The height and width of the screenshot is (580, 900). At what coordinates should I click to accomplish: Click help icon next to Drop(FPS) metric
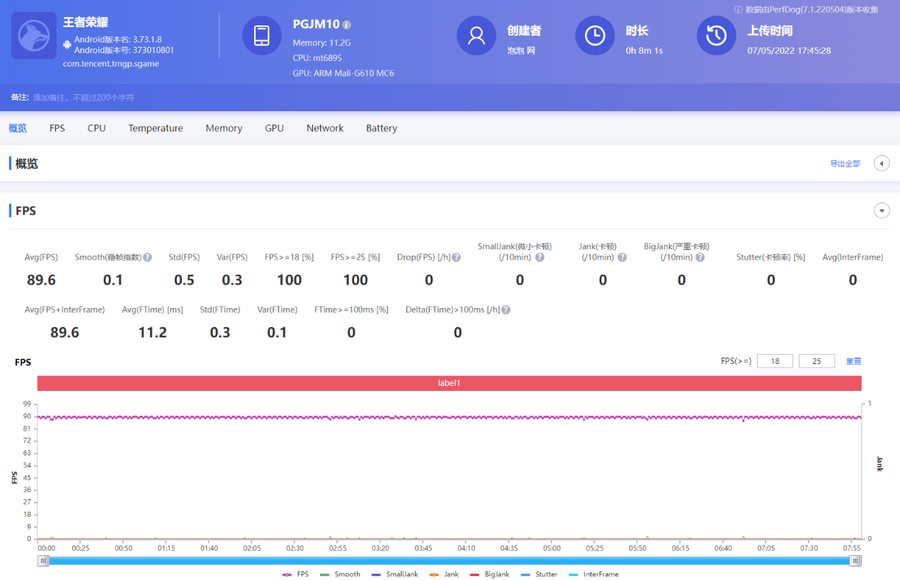[x=456, y=258]
